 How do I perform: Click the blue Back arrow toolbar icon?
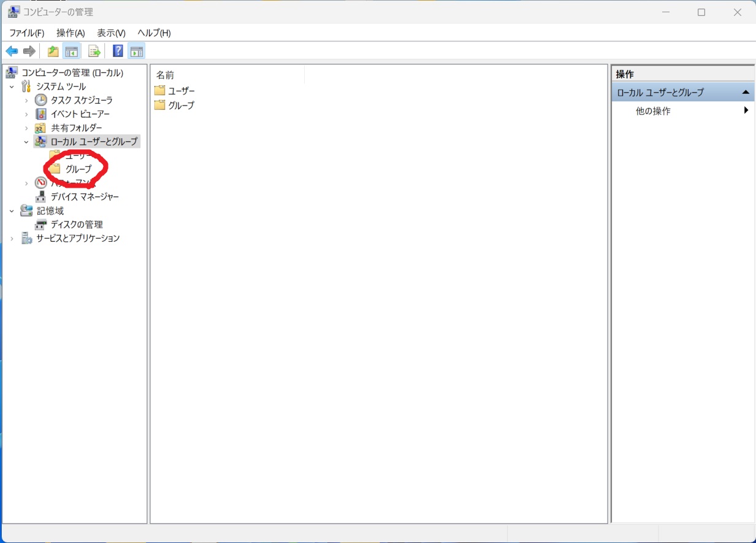(x=12, y=51)
